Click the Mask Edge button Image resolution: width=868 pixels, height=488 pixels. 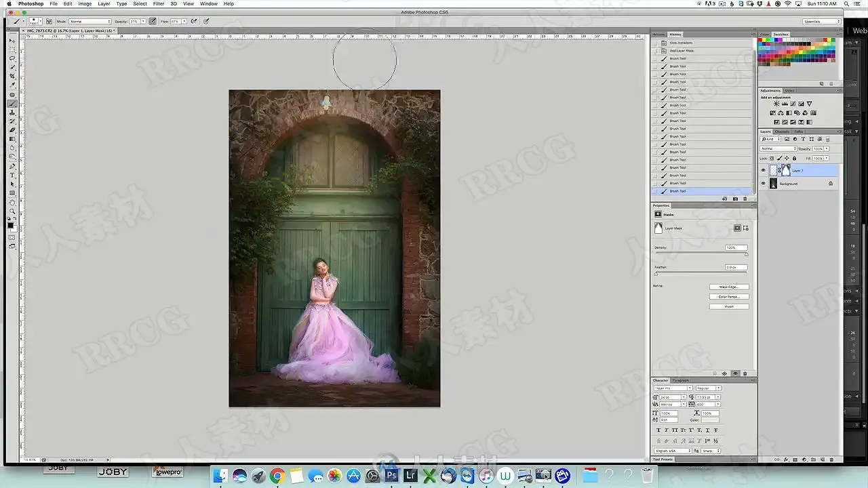729,287
